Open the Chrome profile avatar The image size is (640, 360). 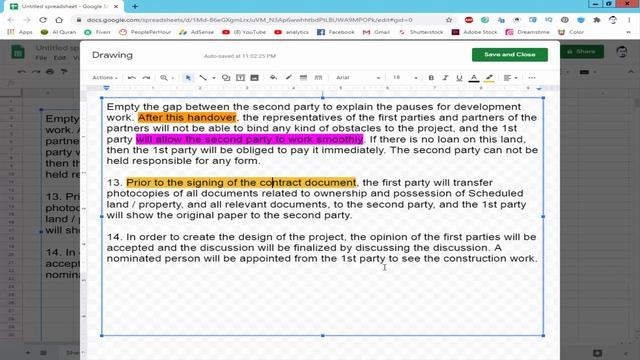pyautogui.click(x=613, y=20)
